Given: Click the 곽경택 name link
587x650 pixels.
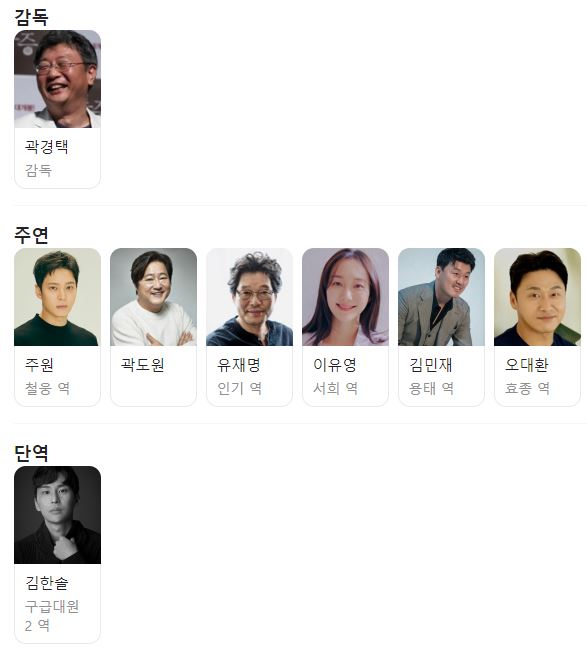Looking at the screenshot, I should 46,146.
